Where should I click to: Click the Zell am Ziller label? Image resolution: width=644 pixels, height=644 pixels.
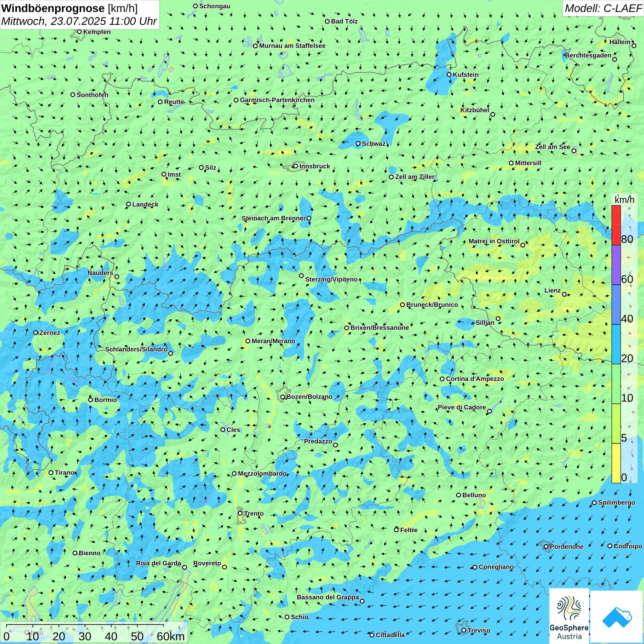[x=414, y=177]
